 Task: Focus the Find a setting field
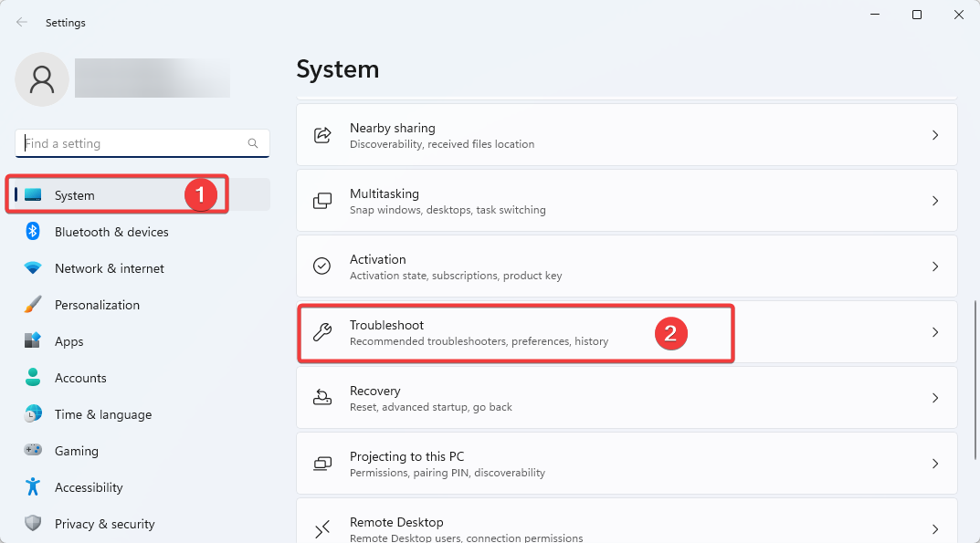142,143
